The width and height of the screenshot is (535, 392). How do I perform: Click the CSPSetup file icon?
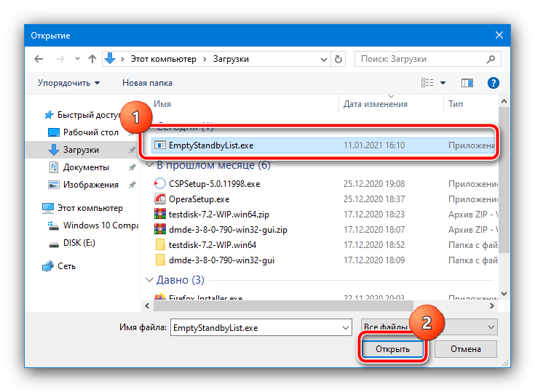pos(159,184)
